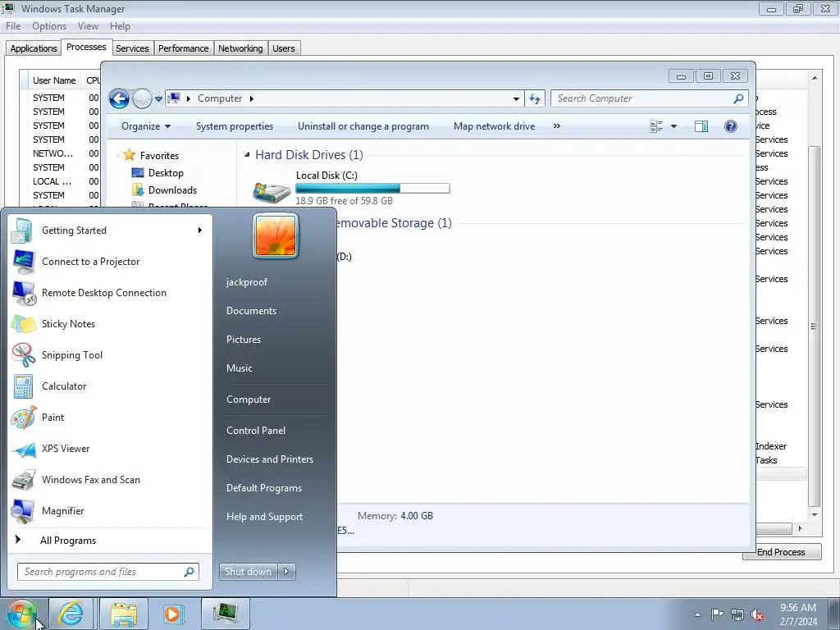Show the preview pane in Explorer
840x630 pixels.
pyautogui.click(x=701, y=126)
